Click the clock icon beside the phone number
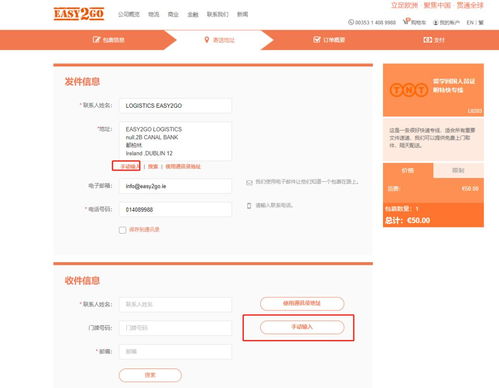499x388 pixels. 351,22
